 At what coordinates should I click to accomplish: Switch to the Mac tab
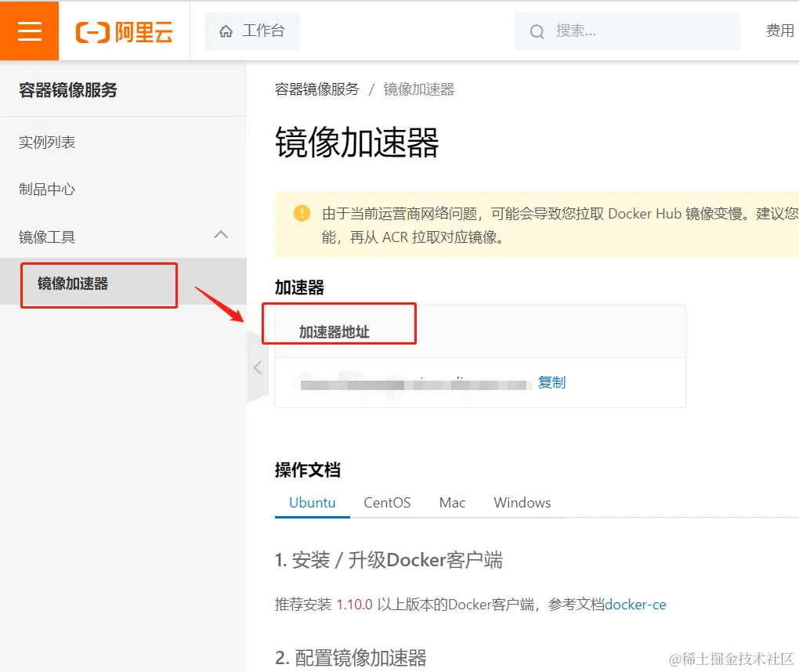(x=453, y=503)
